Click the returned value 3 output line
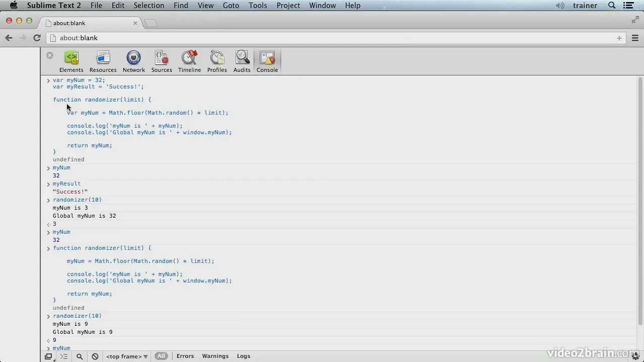Image resolution: width=644 pixels, height=362 pixels. tap(54, 224)
